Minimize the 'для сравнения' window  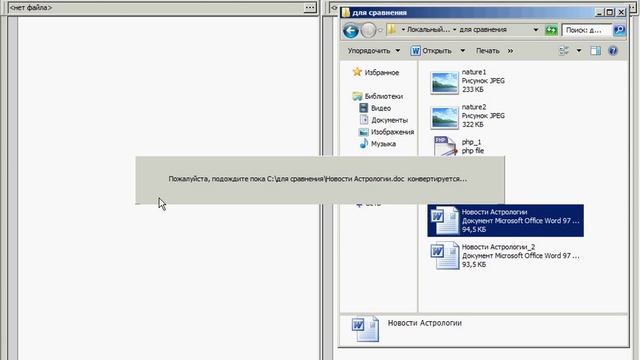(599, 12)
